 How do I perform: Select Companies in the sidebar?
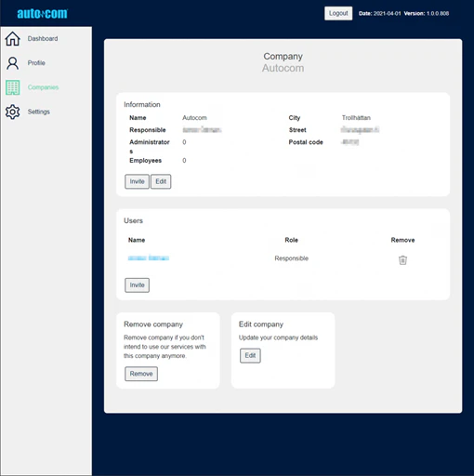(43, 87)
